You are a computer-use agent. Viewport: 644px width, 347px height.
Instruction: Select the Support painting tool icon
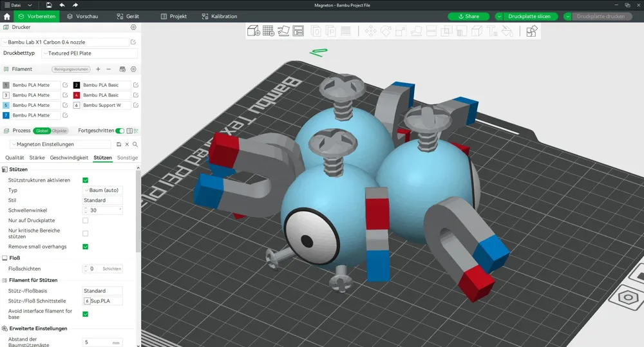(462, 31)
